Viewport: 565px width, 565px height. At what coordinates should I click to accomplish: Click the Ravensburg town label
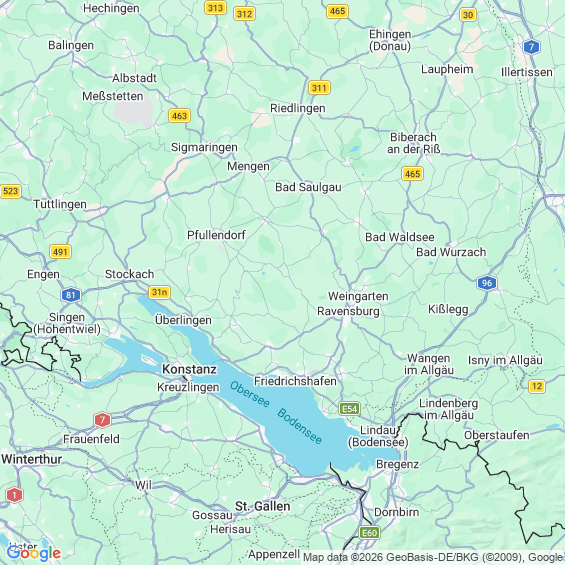point(348,311)
